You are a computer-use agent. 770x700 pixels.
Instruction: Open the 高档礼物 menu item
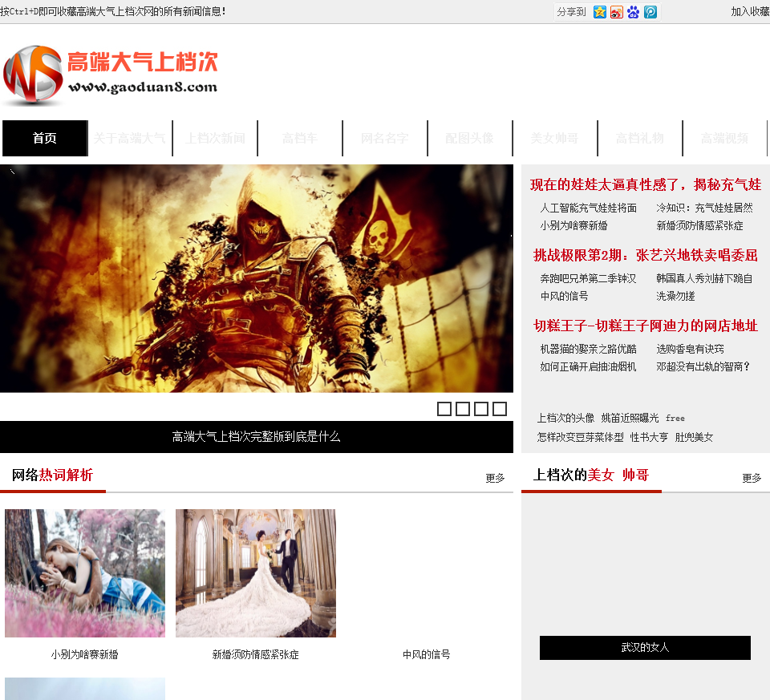pyautogui.click(x=640, y=138)
